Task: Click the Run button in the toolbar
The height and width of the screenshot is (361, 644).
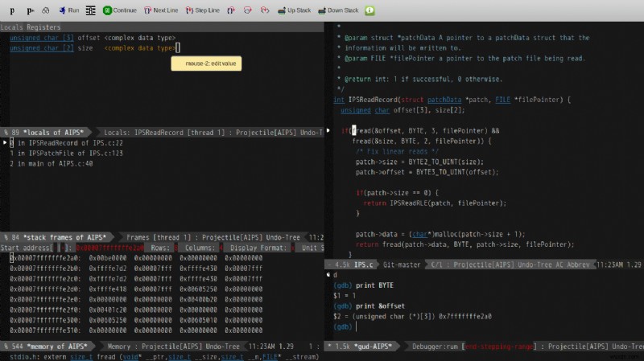Action: [68, 10]
